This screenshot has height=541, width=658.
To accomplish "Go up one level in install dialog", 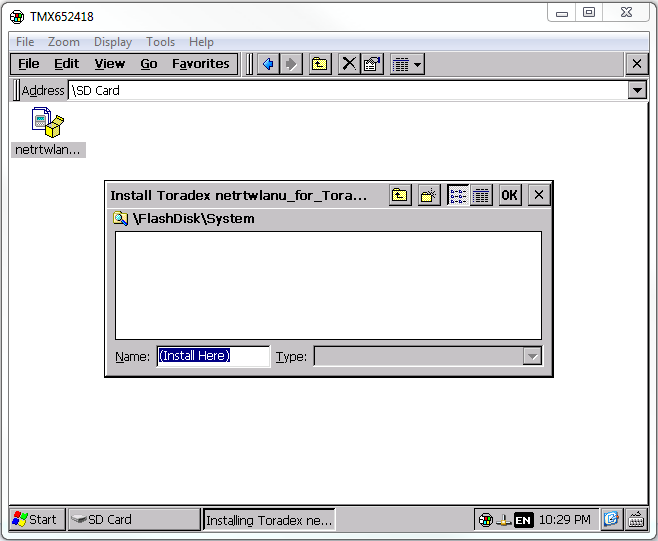I will pyautogui.click(x=400, y=195).
